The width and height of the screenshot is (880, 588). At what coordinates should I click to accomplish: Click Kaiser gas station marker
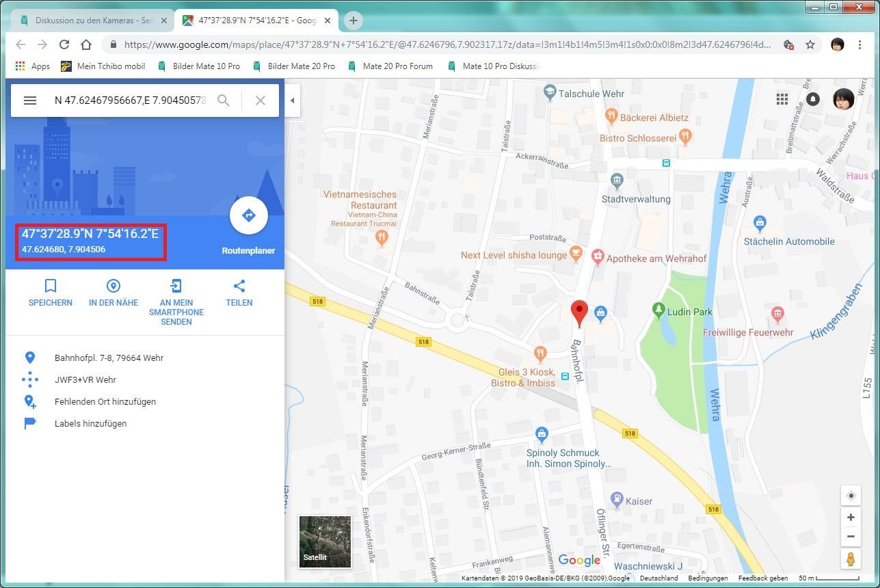[x=617, y=498]
